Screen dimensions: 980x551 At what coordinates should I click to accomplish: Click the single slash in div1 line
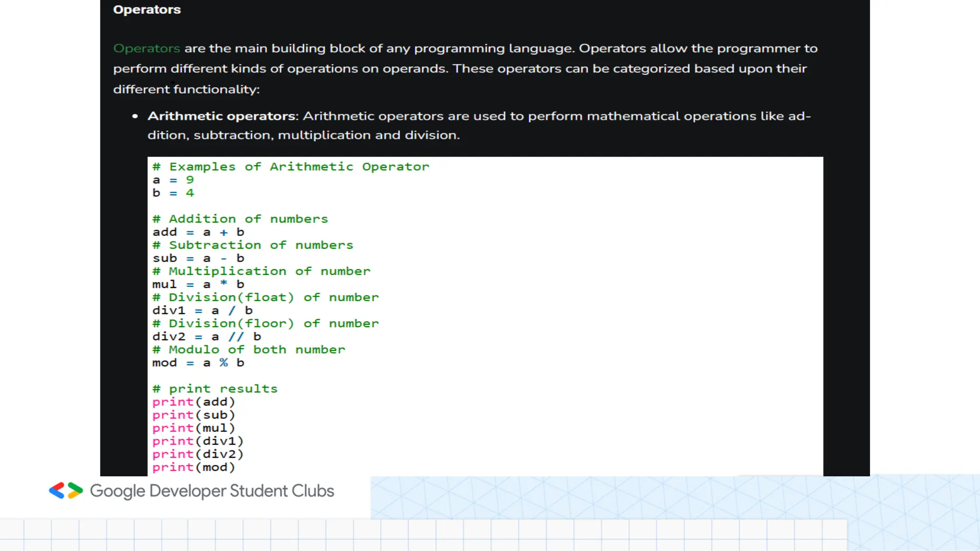point(232,311)
